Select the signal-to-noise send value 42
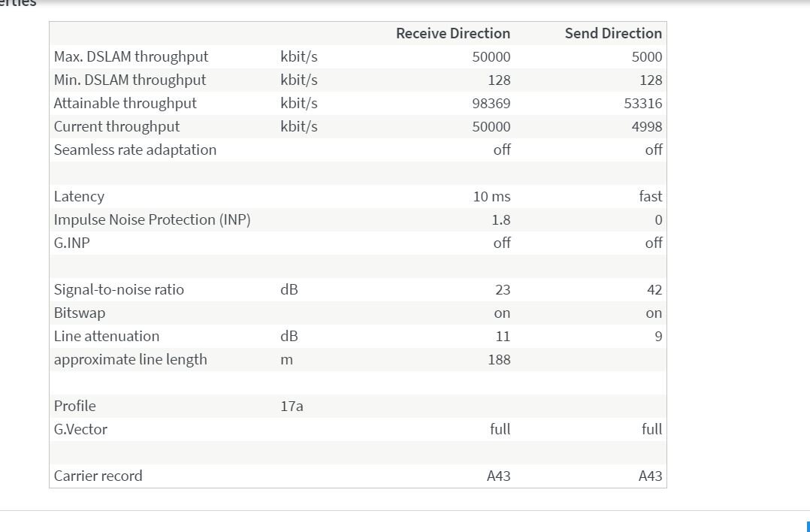810x532 pixels. point(654,289)
